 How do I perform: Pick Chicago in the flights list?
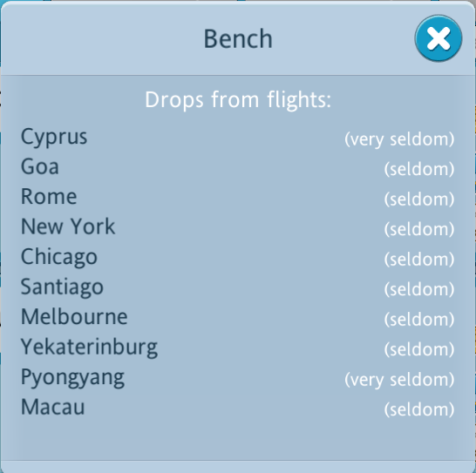coord(59,257)
